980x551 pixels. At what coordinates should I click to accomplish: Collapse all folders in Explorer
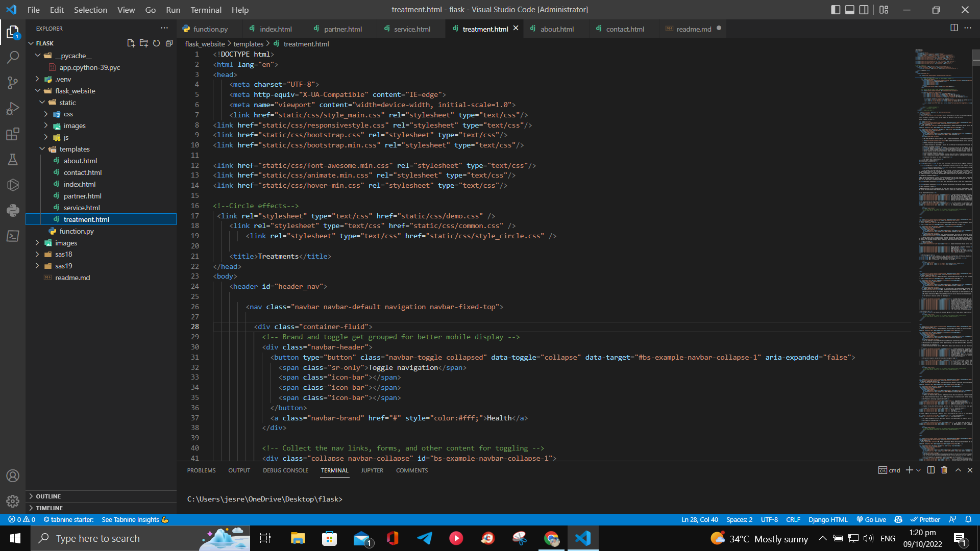pyautogui.click(x=169, y=43)
